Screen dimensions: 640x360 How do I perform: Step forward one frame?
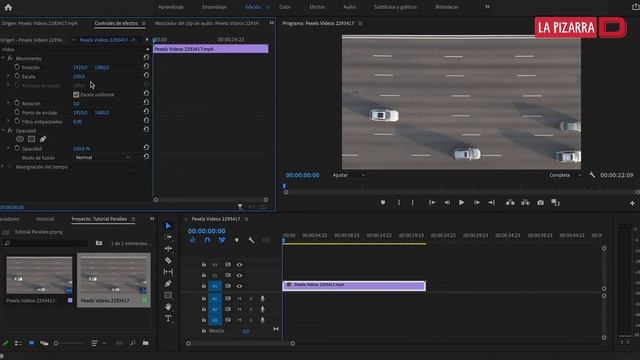coord(476,202)
